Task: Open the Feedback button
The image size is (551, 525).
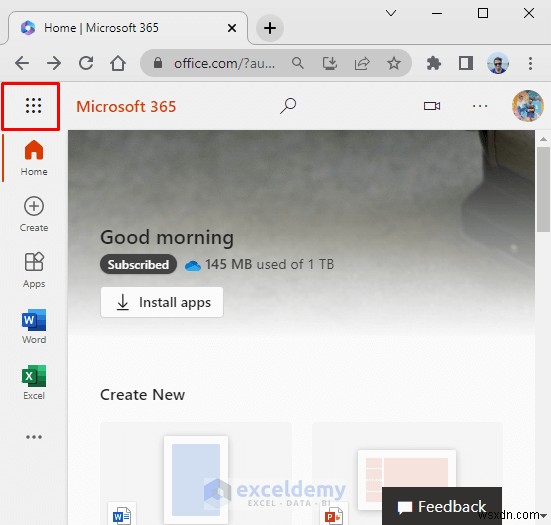Action: 442,506
